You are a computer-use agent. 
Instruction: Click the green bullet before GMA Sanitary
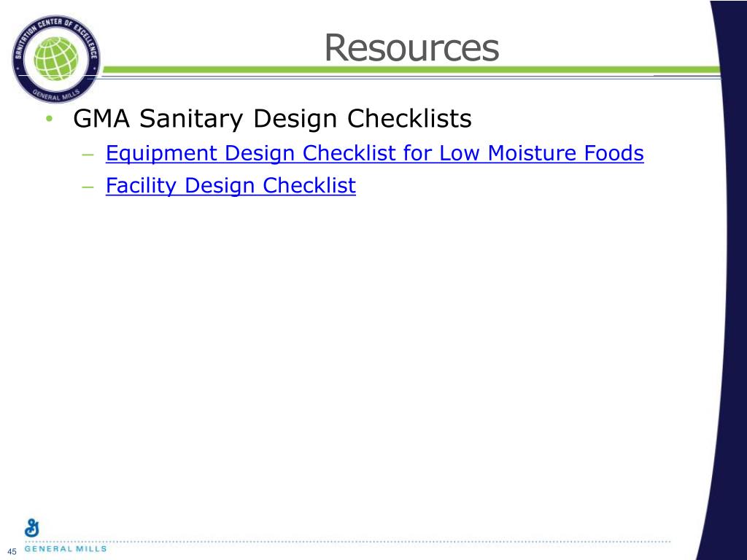(49, 118)
